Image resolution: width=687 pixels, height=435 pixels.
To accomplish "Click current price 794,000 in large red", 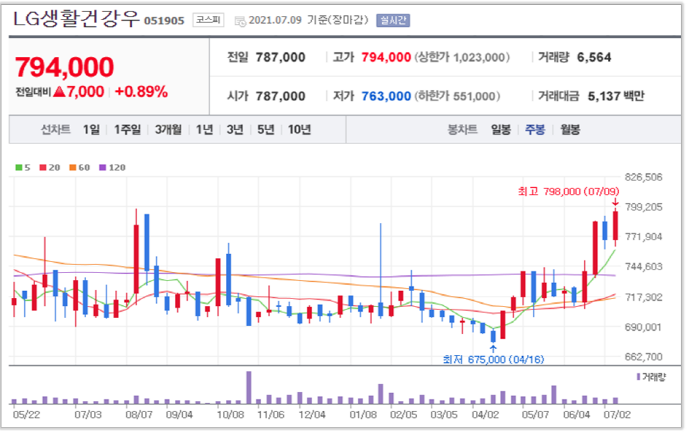I will click(x=64, y=67).
